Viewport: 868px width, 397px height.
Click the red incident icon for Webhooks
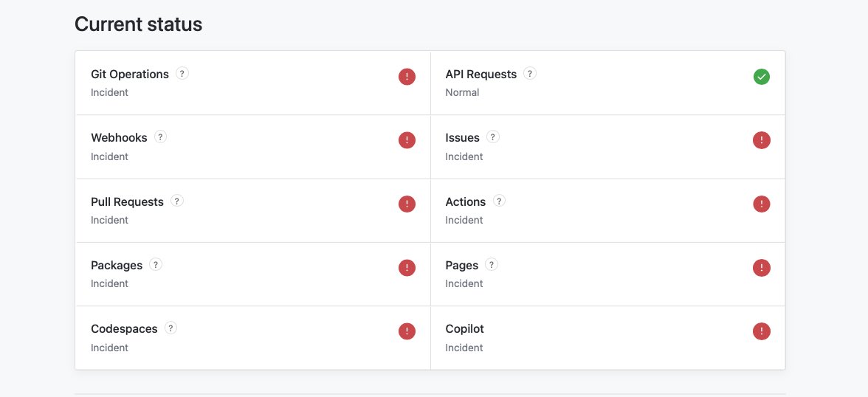(407, 140)
